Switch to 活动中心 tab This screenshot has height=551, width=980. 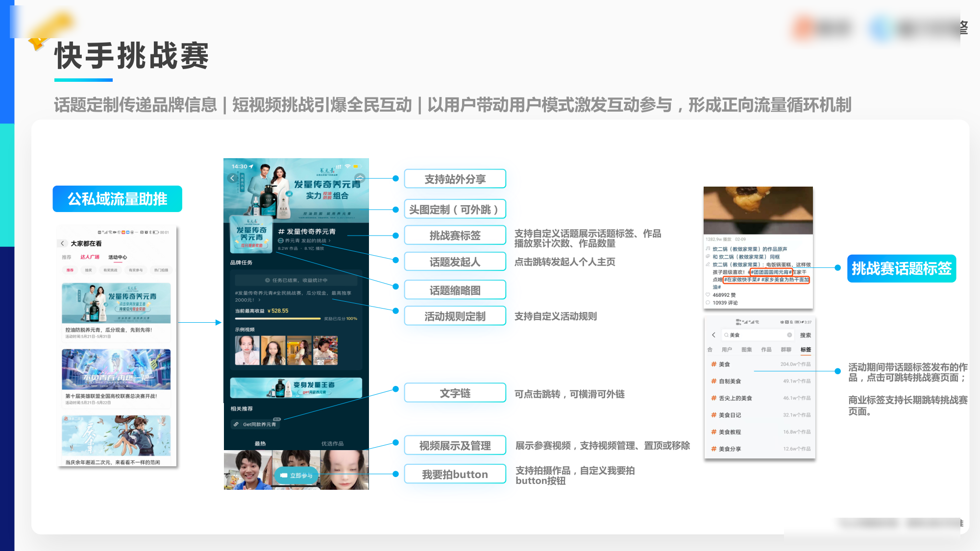tap(118, 257)
